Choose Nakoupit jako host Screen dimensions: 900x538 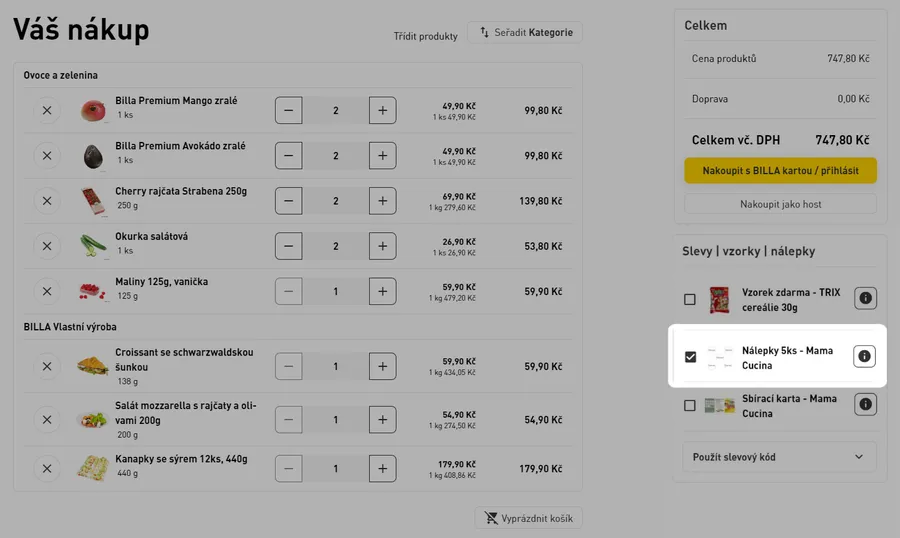780,204
